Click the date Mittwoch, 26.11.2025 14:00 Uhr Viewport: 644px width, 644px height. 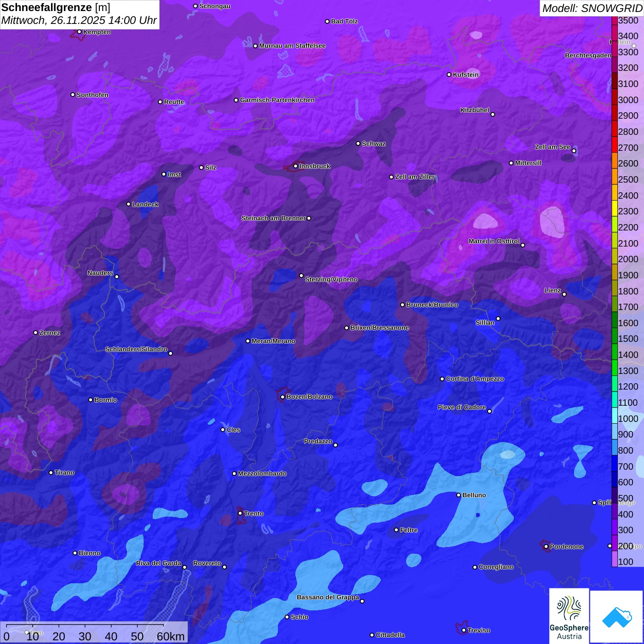(79, 21)
